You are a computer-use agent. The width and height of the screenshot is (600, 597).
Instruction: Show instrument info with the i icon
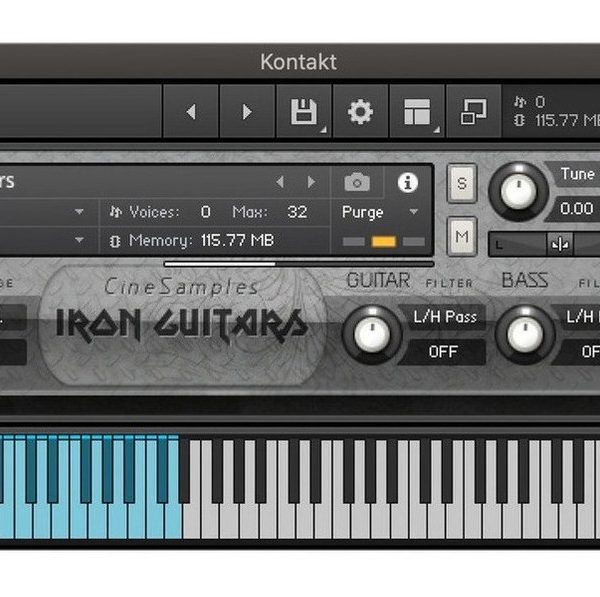tap(408, 183)
